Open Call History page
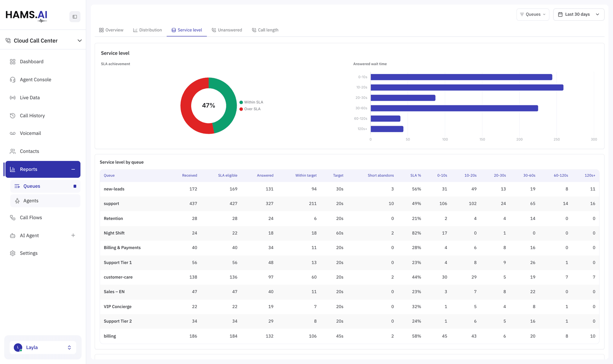 43,116
